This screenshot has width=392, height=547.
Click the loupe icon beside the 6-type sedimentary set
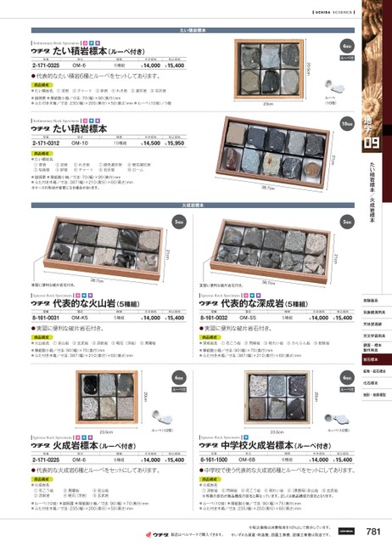334,87
